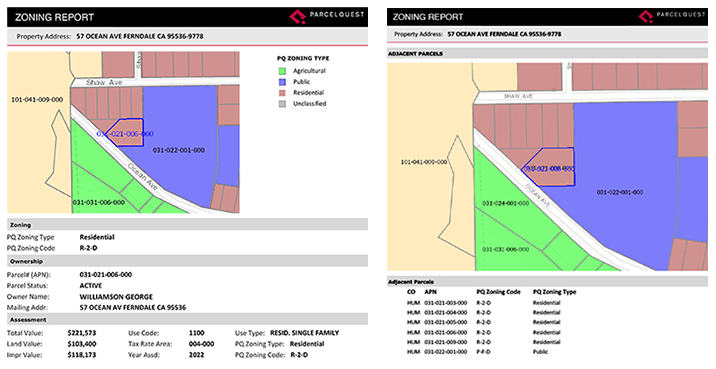Click the Public zoning type in the table
Screen dimensions: 716x369
tap(540, 352)
